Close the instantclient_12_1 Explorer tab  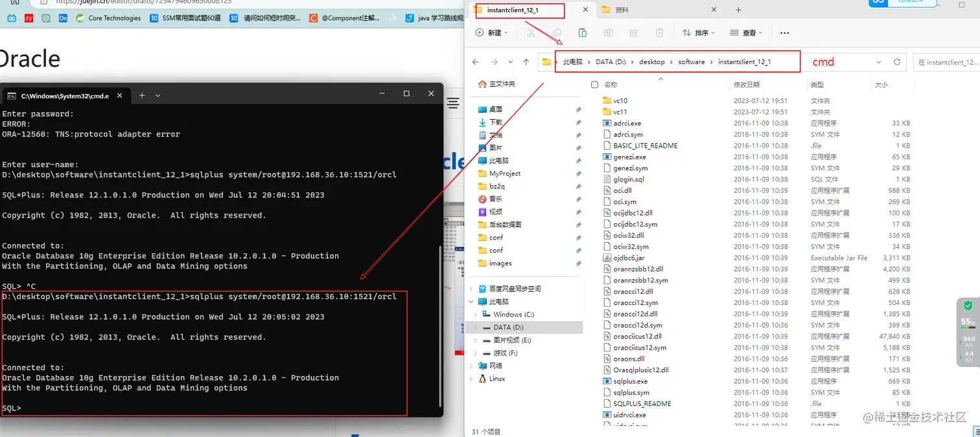click(585, 10)
